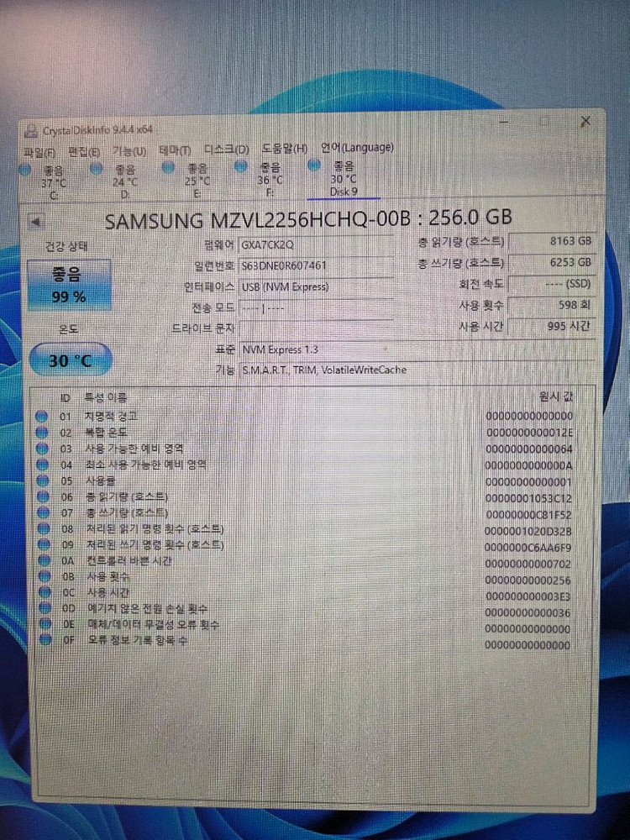Viewport: 630px width, 840px height.
Task: Click raw value 0000000C6AA6F9
Action: [x=528, y=548]
